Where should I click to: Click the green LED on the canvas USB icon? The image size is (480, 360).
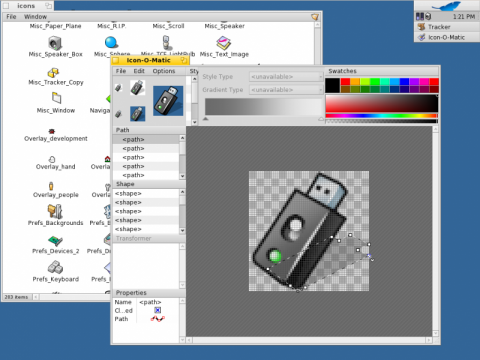[275, 256]
